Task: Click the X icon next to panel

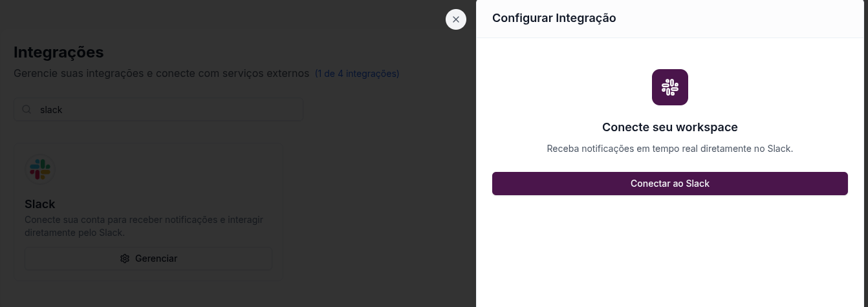Action: tap(456, 19)
